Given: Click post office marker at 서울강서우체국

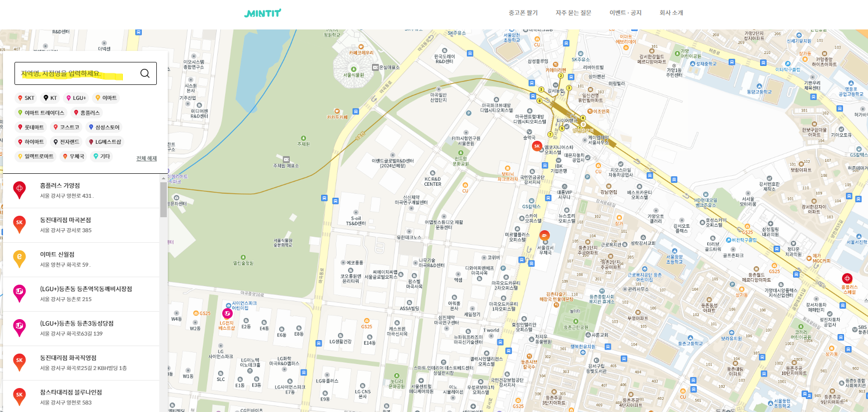Looking at the screenshot, I should [545, 236].
